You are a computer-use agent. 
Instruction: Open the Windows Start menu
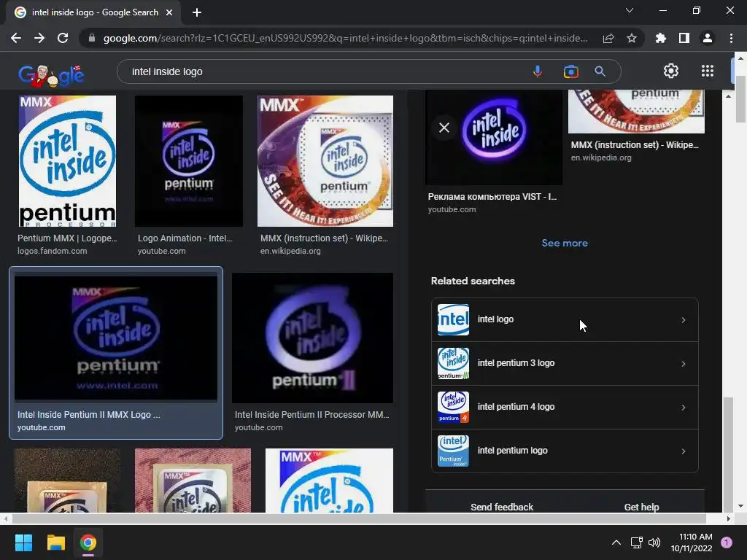tap(23, 542)
